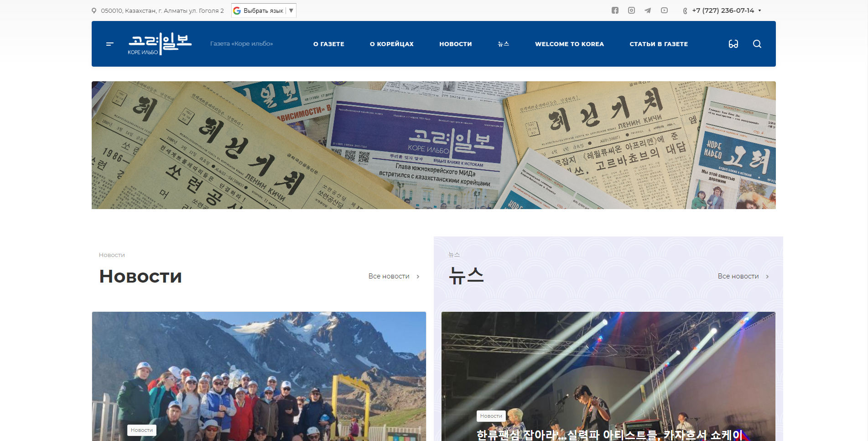
Task: Open the Facebook social link icon
Action: click(x=615, y=10)
